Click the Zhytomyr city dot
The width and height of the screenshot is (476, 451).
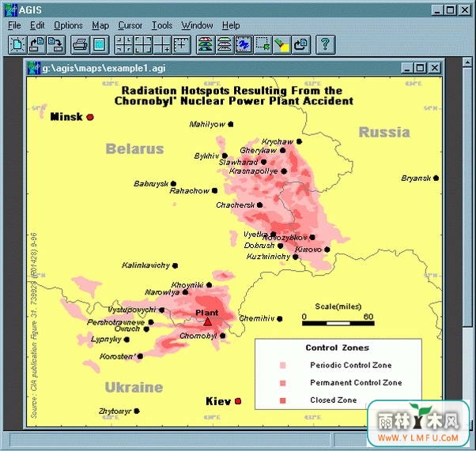click(137, 411)
